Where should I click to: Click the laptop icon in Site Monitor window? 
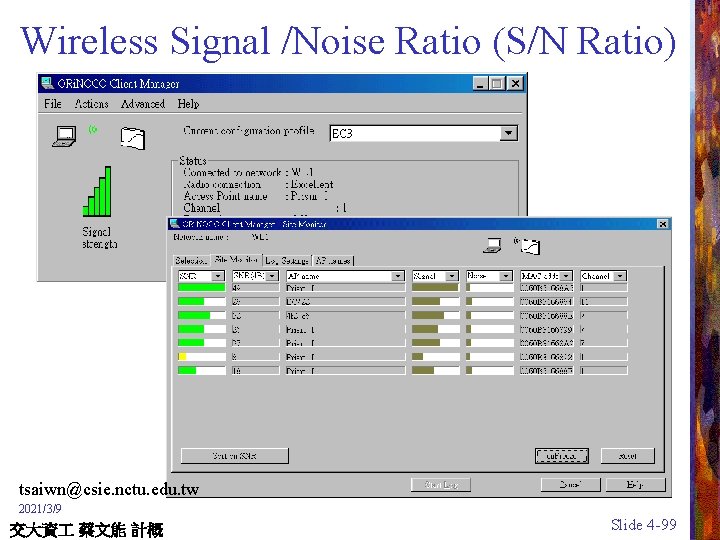coord(493,245)
